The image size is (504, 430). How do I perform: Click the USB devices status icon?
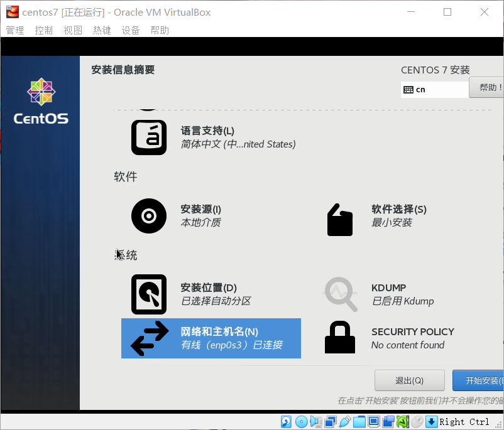click(345, 422)
